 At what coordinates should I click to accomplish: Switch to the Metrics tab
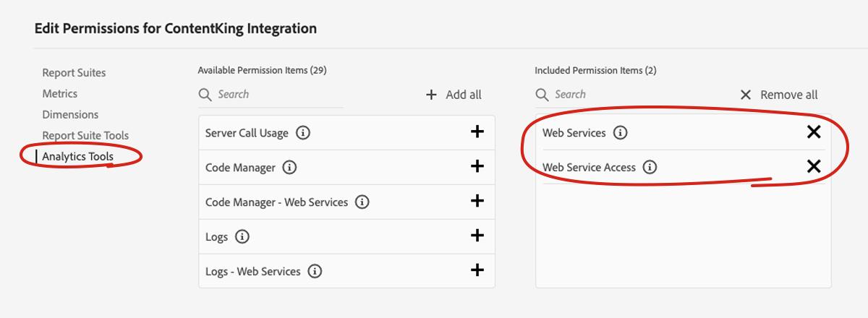tap(59, 93)
